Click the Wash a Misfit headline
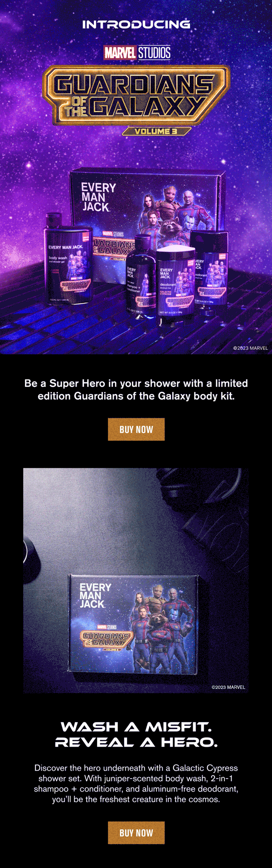This screenshot has width=272, height=868. point(136,735)
